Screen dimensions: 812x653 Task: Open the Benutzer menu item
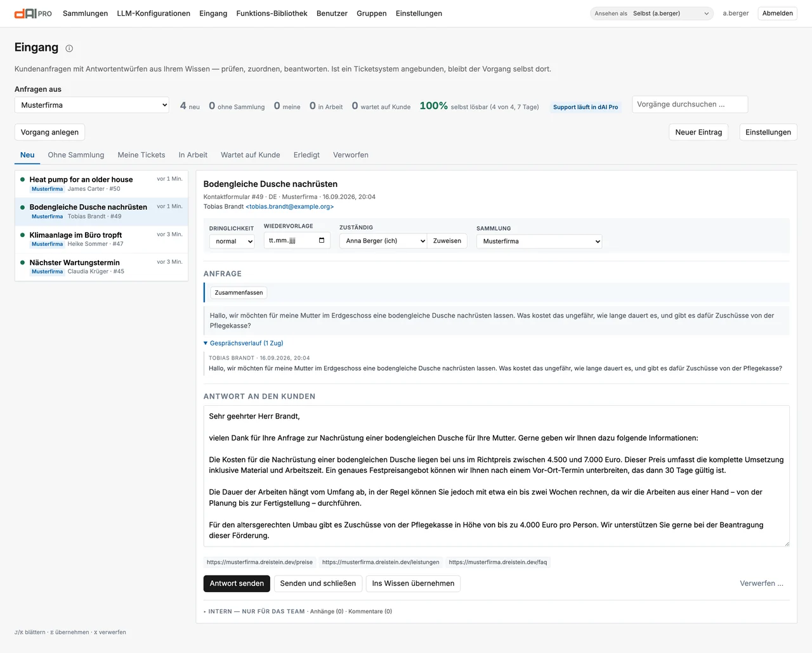click(x=332, y=13)
